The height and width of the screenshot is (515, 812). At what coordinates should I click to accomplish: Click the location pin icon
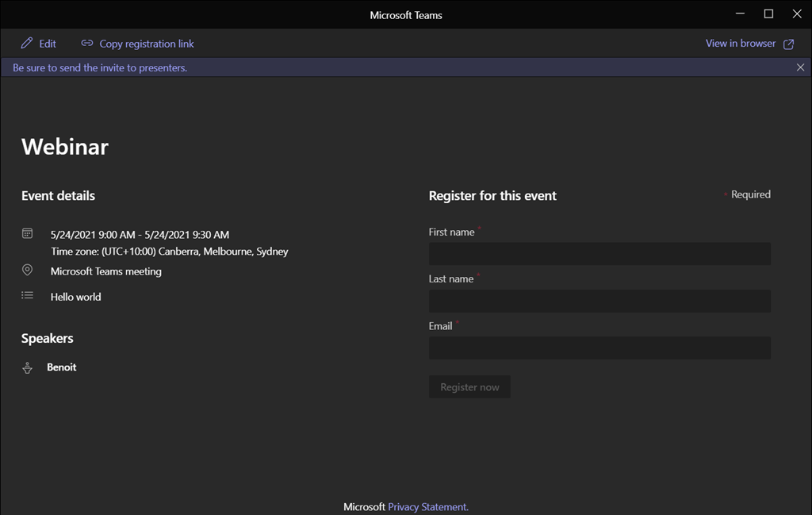28,271
